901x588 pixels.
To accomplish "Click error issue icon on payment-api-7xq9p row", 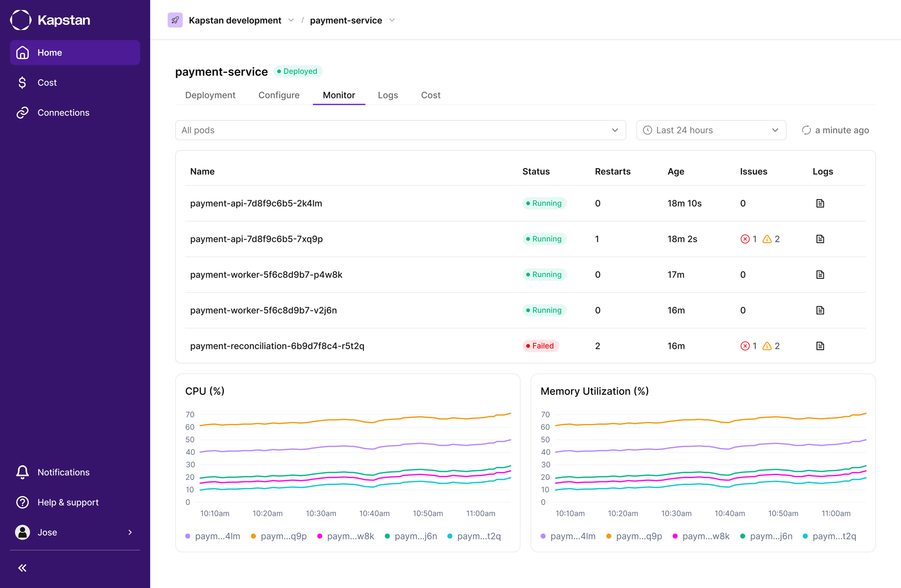I will (x=745, y=239).
